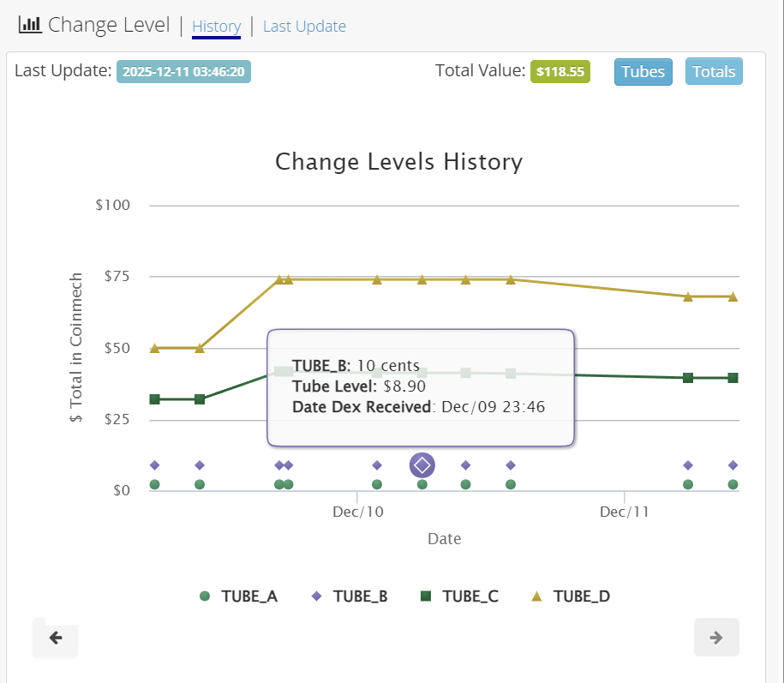Select the rightmost TUBE_B diamond point
The height and width of the screenshot is (683, 784).
[733, 465]
